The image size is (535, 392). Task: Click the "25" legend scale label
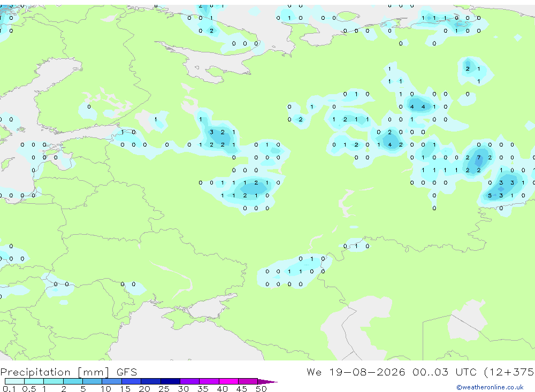tap(164, 389)
